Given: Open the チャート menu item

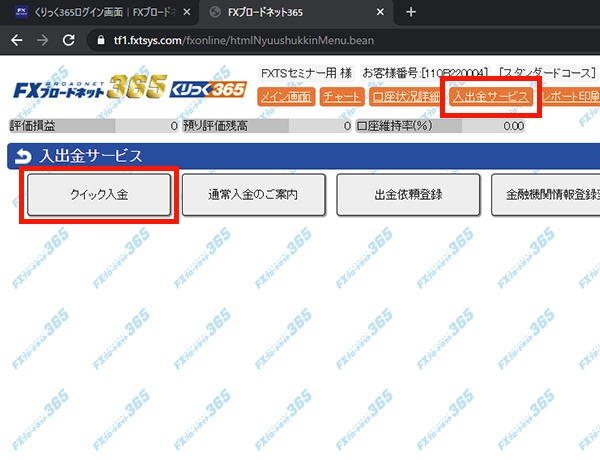Looking at the screenshot, I should 342,97.
